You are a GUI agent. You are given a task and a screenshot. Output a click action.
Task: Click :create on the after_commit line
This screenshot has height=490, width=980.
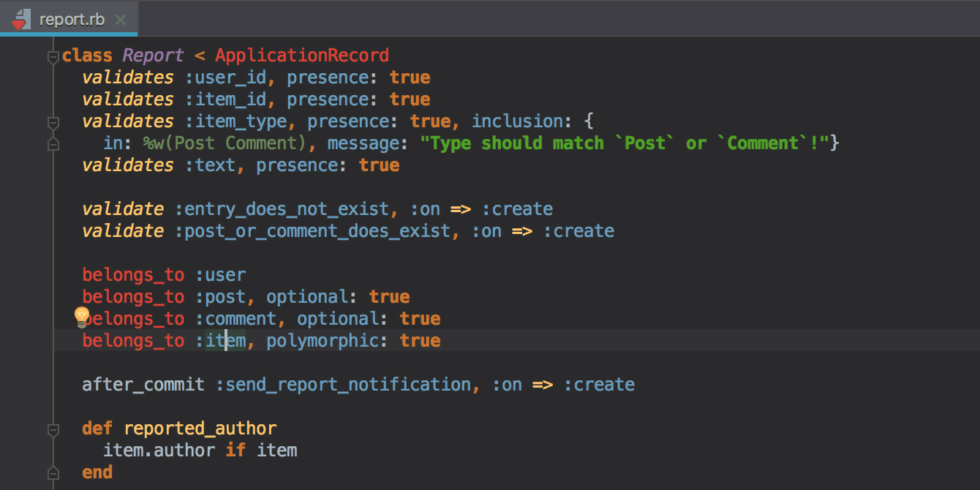coord(599,385)
